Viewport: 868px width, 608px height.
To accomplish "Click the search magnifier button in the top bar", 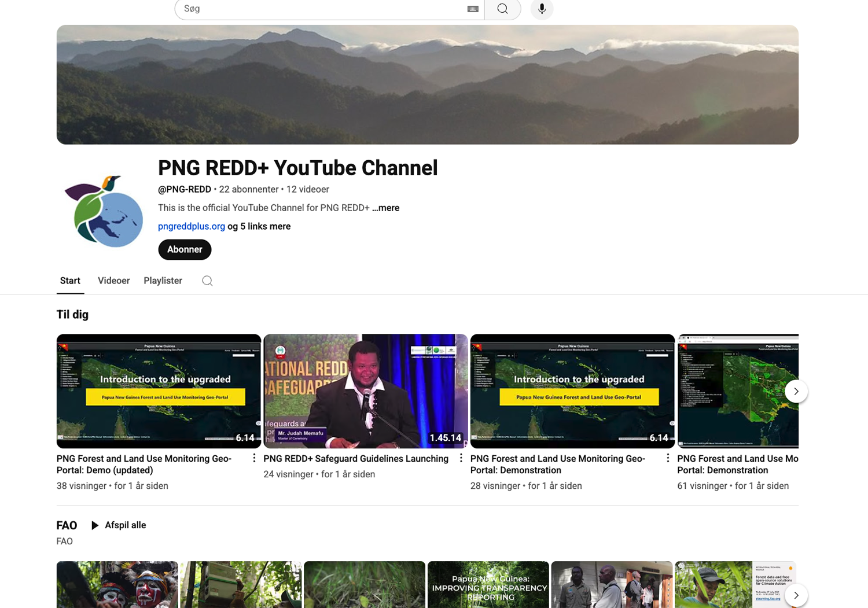I will point(502,9).
